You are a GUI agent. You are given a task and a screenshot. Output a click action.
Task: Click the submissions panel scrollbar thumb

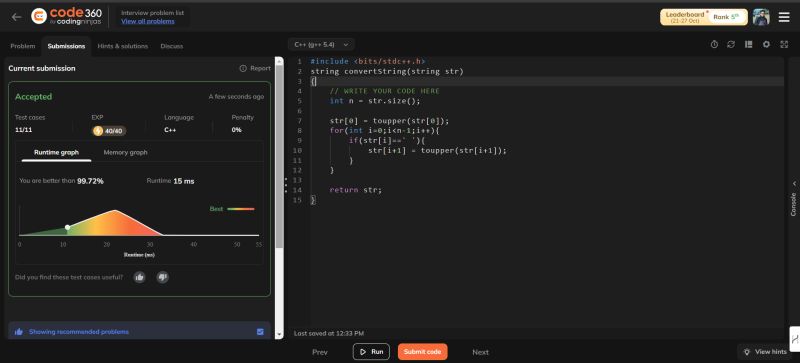pyautogui.click(x=279, y=157)
